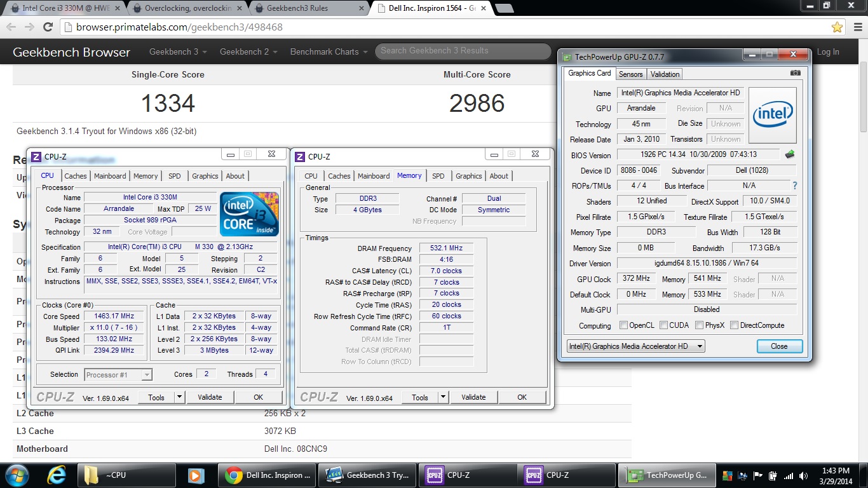Click Validate in left CPU-Z window
The height and width of the screenshot is (488, 868).
210,397
